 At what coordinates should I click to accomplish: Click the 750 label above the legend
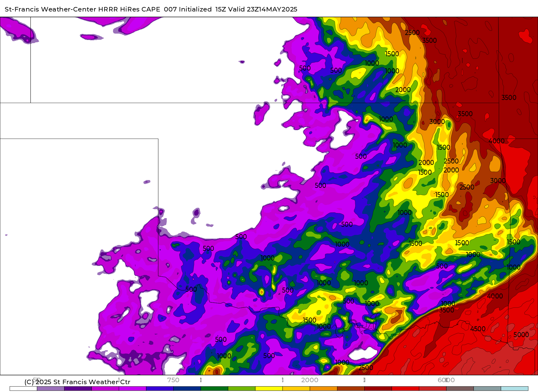[173, 380]
